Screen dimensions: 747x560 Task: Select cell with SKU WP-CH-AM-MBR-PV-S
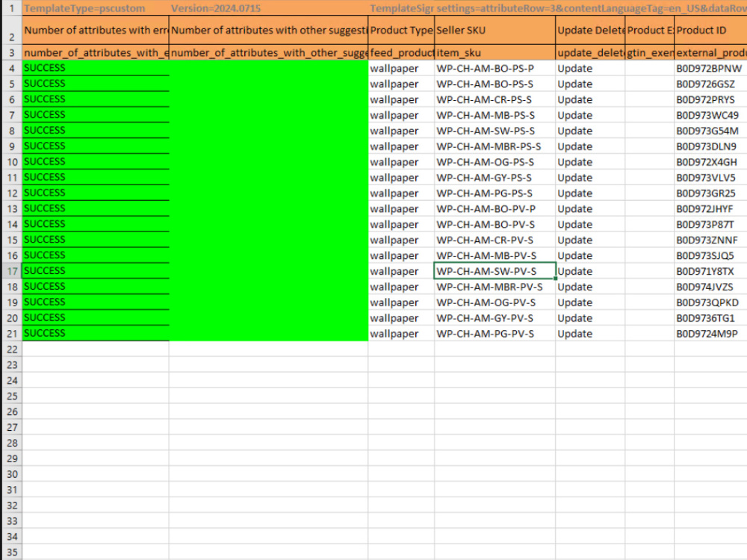[x=495, y=287]
